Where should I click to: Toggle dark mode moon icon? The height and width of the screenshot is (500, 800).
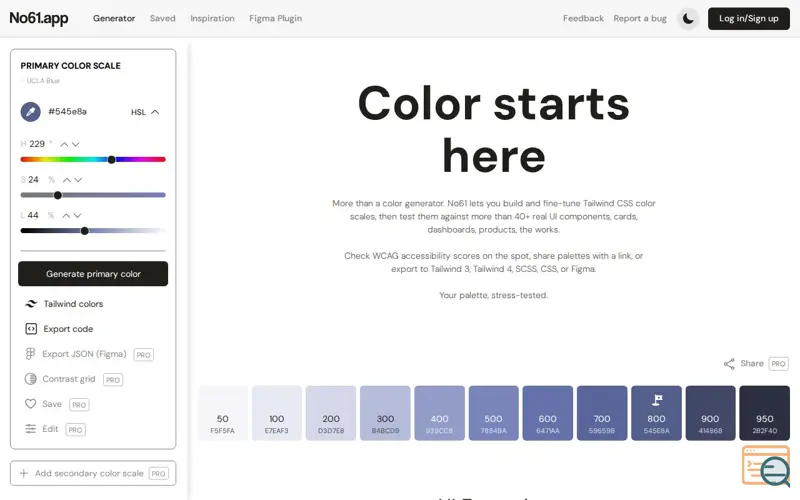(688, 18)
